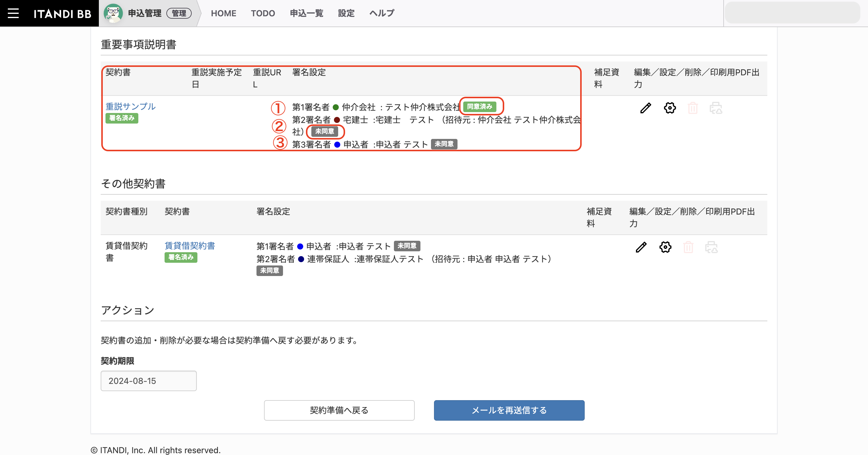Open the ヘルプ menu item
This screenshot has width=868, height=455.
(x=382, y=13)
